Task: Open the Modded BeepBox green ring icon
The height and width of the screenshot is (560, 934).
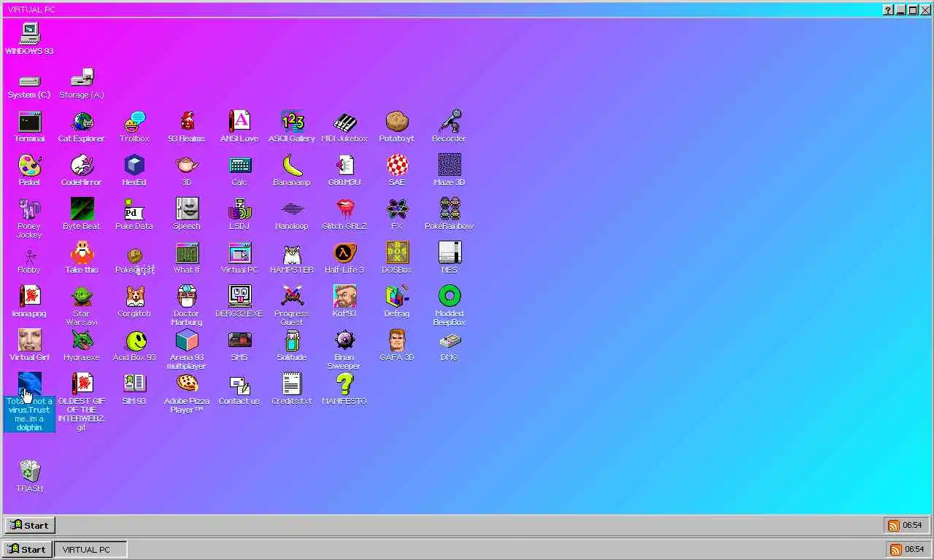Action: 449,296
